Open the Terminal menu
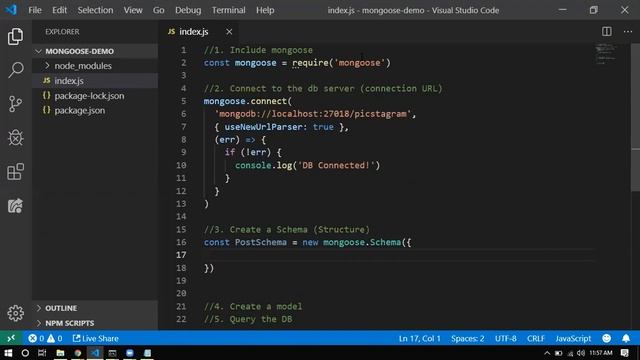 (x=229, y=10)
